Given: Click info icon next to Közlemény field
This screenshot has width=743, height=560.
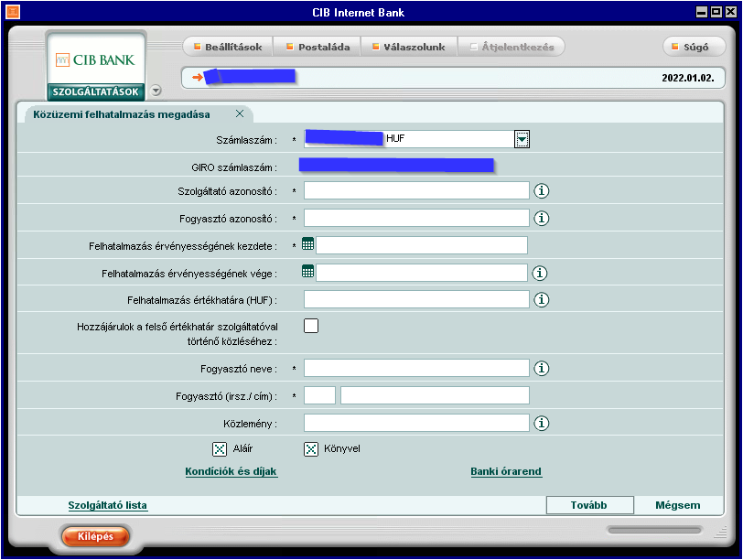Looking at the screenshot, I should [x=542, y=423].
